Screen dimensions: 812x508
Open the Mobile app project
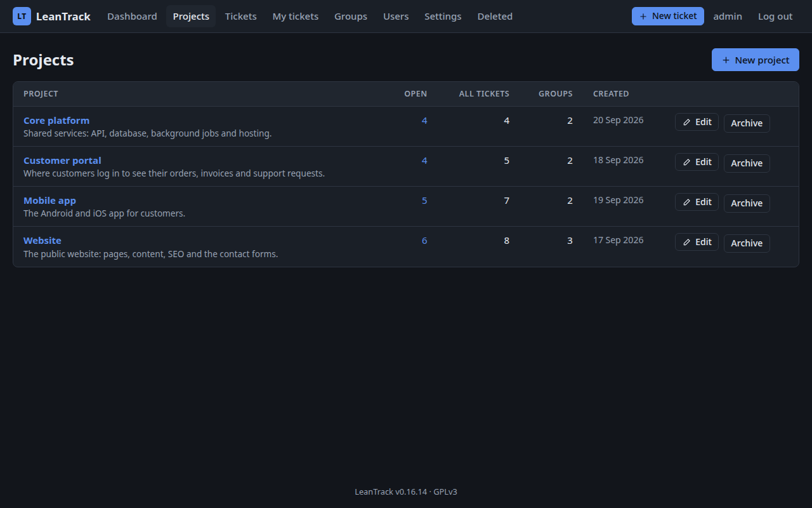(49, 201)
